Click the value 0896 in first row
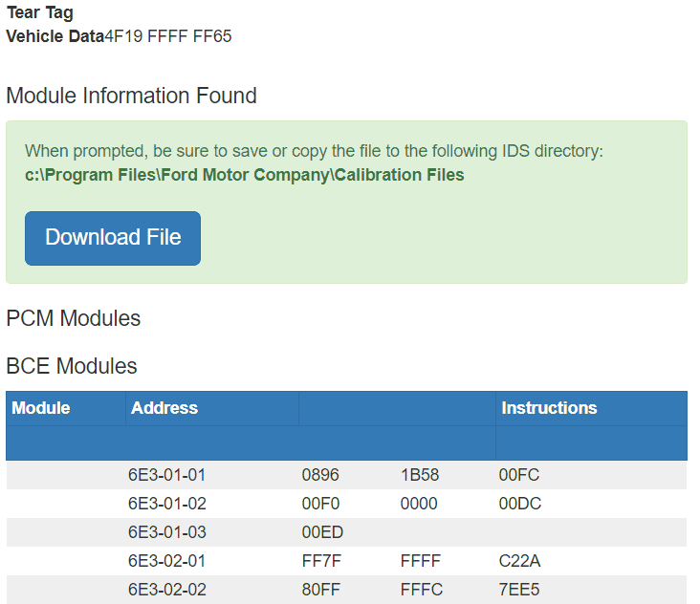 pyautogui.click(x=320, y=475)
